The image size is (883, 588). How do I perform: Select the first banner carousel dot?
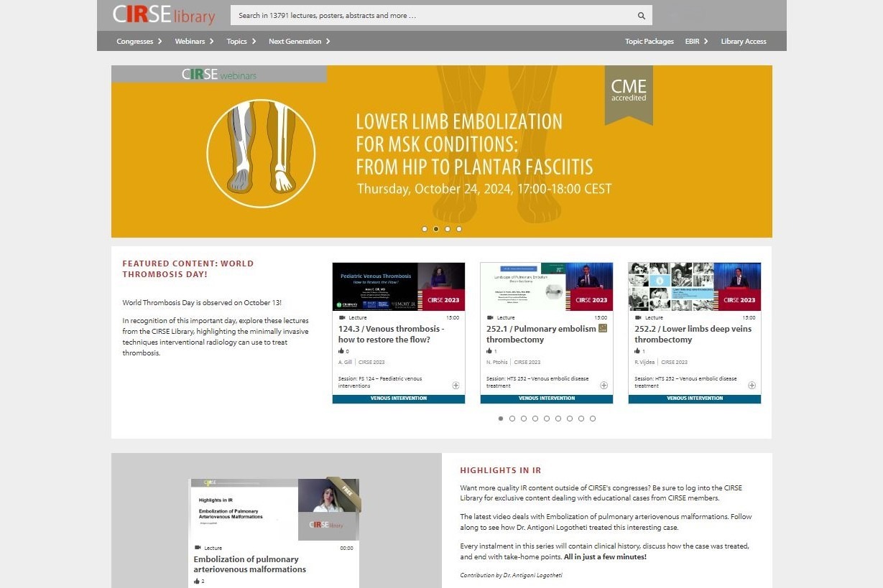tap(425, 229)
